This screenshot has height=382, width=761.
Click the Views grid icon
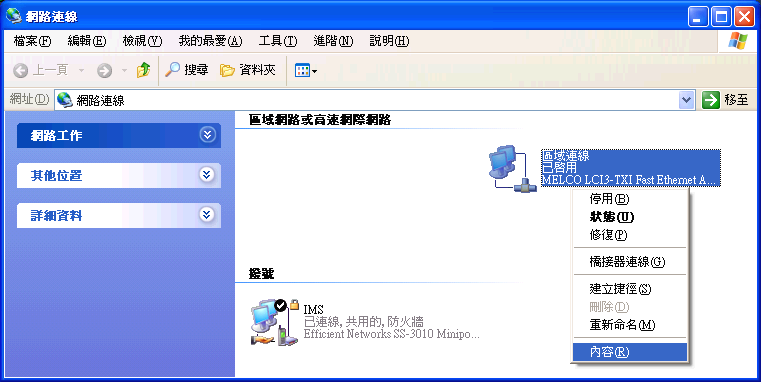(302, 70)
